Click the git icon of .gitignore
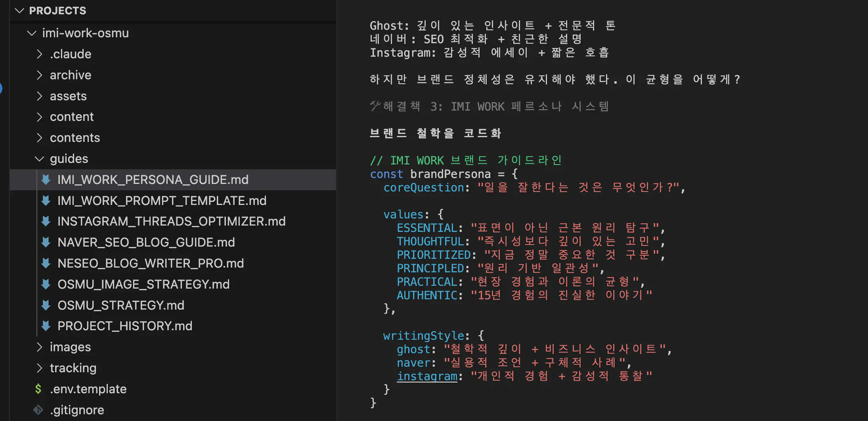The height and width of the screenshot is (421, 868). pyautogui.click(x=38, y=410)
